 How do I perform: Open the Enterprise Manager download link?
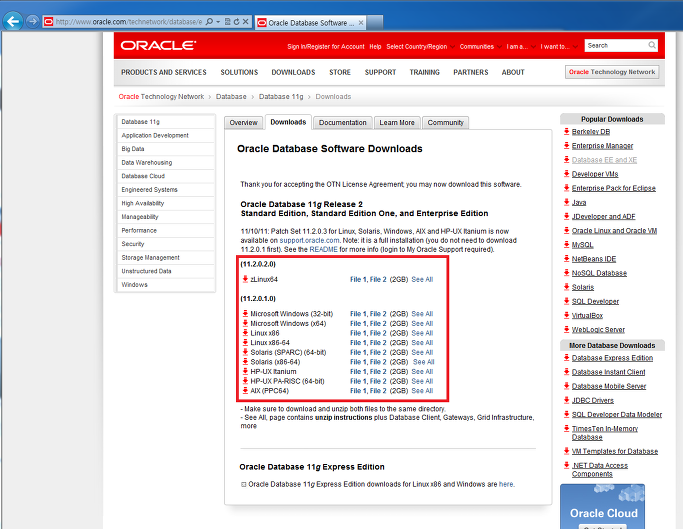(x=602, y=146)
